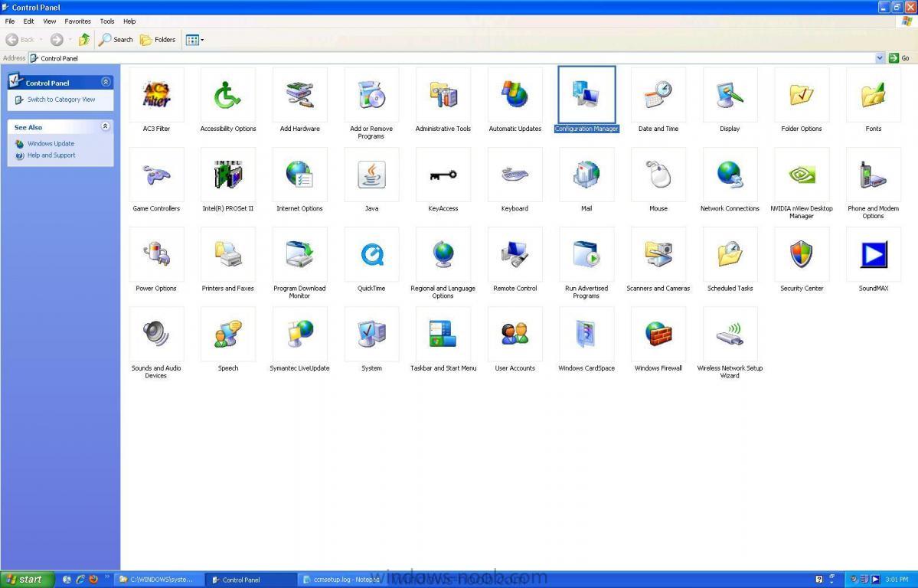
Task: Open User Accounts icon
Action: pyautogui.click(x=515, y=335)
